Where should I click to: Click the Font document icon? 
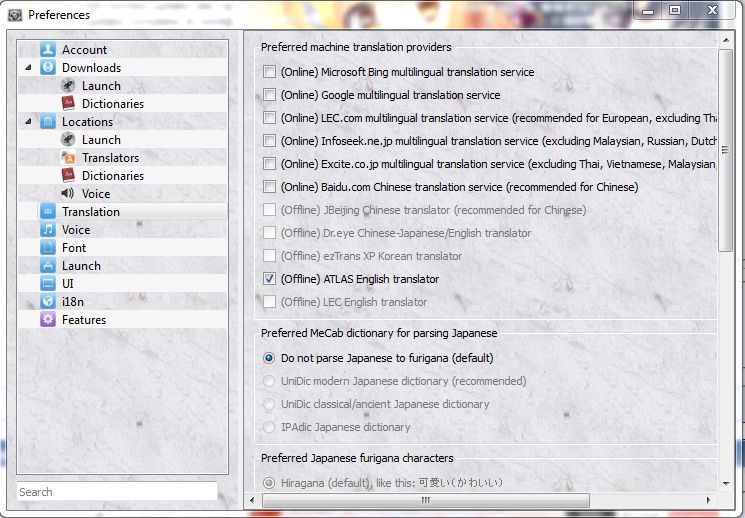point(48,248)
